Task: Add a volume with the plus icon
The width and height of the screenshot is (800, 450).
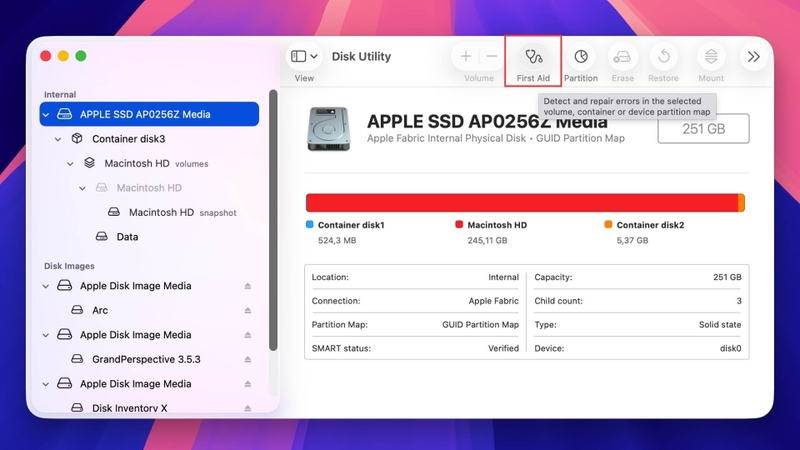Action: point(465,57)
